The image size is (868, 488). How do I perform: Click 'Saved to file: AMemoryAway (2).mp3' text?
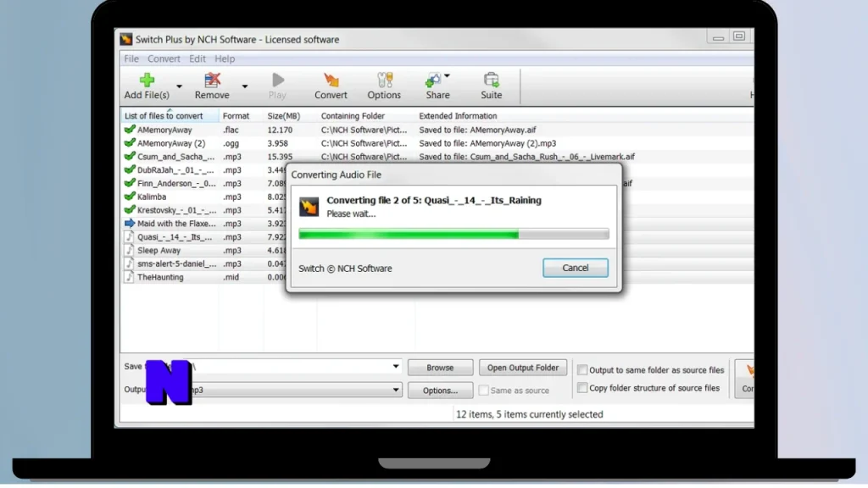pos(487,143)
